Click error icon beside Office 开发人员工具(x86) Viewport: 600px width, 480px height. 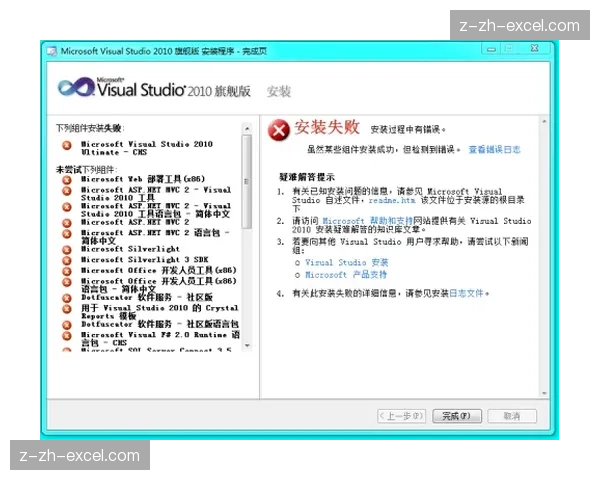[x=67, y=271]
